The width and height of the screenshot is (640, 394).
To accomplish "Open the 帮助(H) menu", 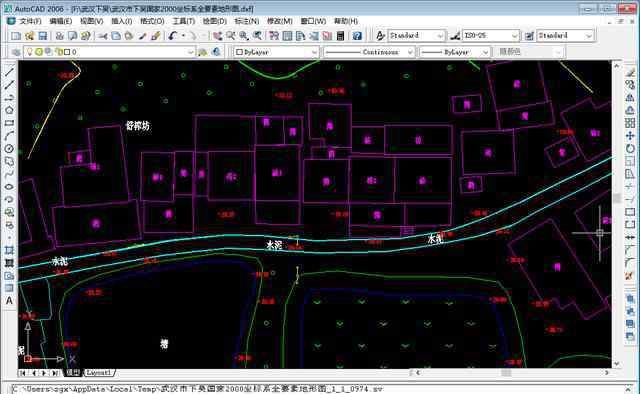I will [x=346, y=21].
